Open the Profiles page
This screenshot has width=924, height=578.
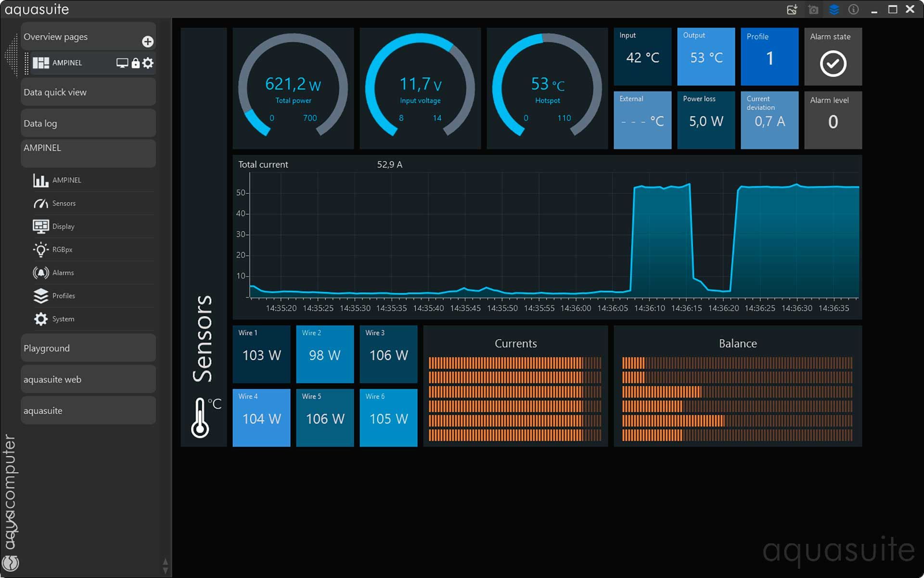pos(64,296)
